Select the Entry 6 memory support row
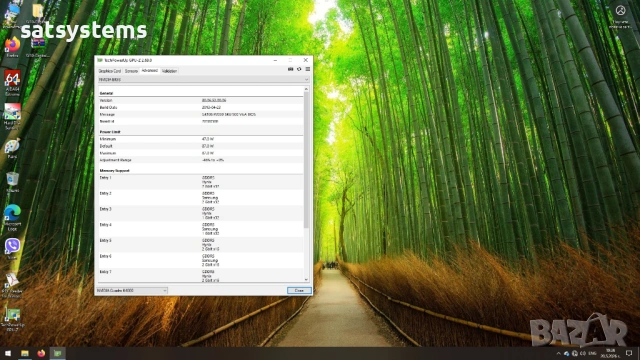Screen dimensions: 640x360 coord(201,260)
